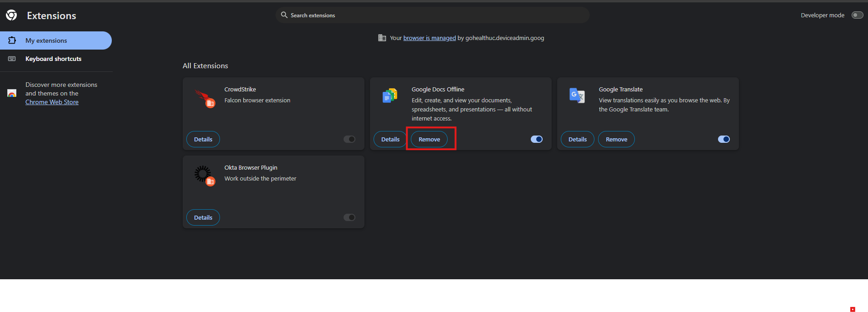This screenshot has height=312, width=868.
Task: Disable the Google Translate extension
Action: coord(724,139)
